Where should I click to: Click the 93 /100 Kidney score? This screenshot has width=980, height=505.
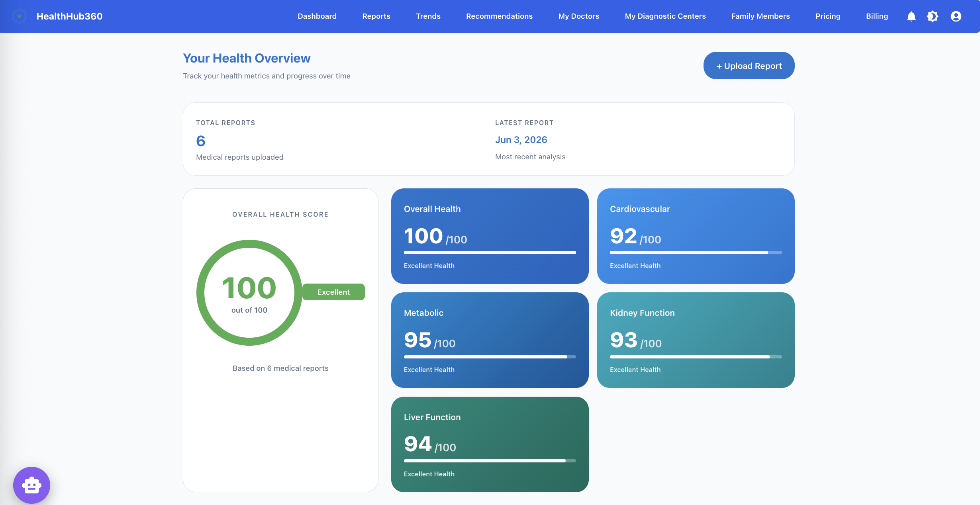tap(636, 340)
